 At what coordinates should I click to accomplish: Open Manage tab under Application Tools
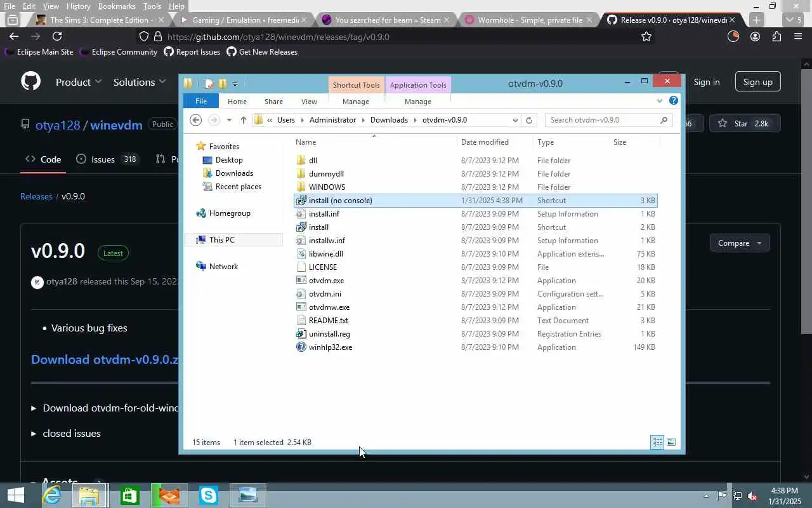(x=417, y=102)
